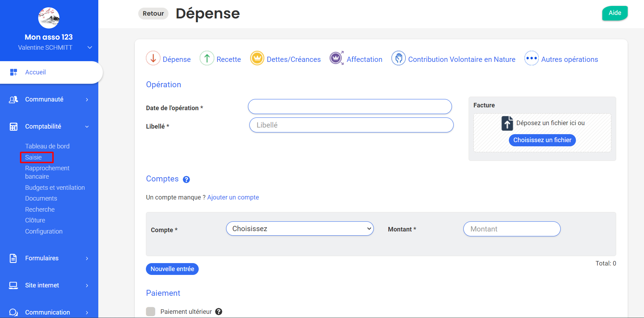Viewport: 644px width, 318px height.
Task: Click the Communication chat bubble icon
Action: 14,312
